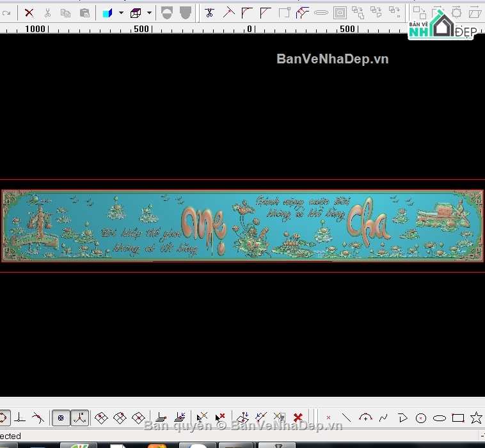Image resolution: width=485 pixels, height=448 pixels.
Task: Click the Skew parallelogram transform icon
Action: (x=475, y=13)
